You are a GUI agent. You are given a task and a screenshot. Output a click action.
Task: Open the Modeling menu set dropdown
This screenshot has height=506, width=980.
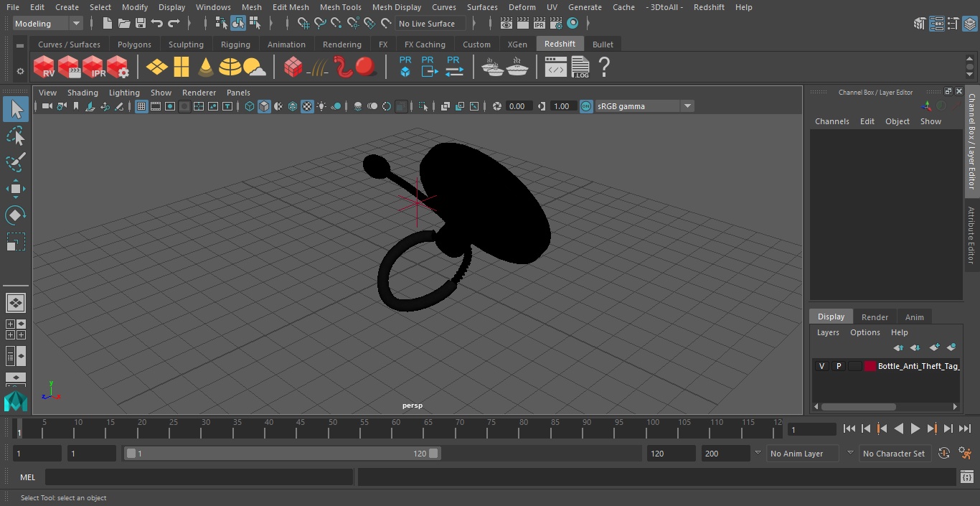tap(48, 24)
